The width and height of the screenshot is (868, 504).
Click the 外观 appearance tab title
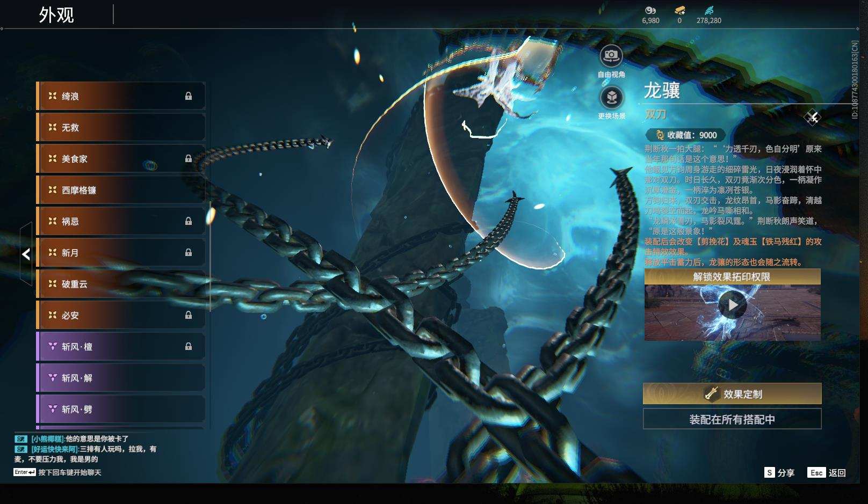[x=56, y=15]
